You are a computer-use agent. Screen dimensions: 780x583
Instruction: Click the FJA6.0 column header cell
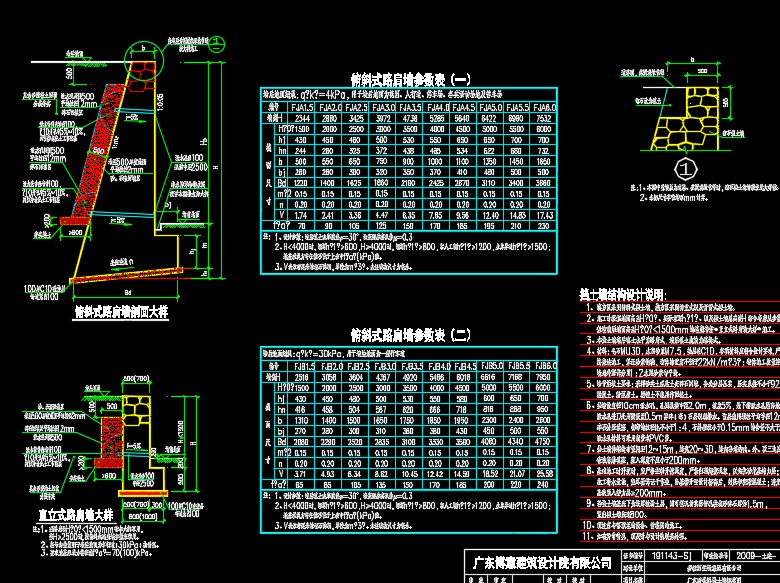[x=544, y=107]
